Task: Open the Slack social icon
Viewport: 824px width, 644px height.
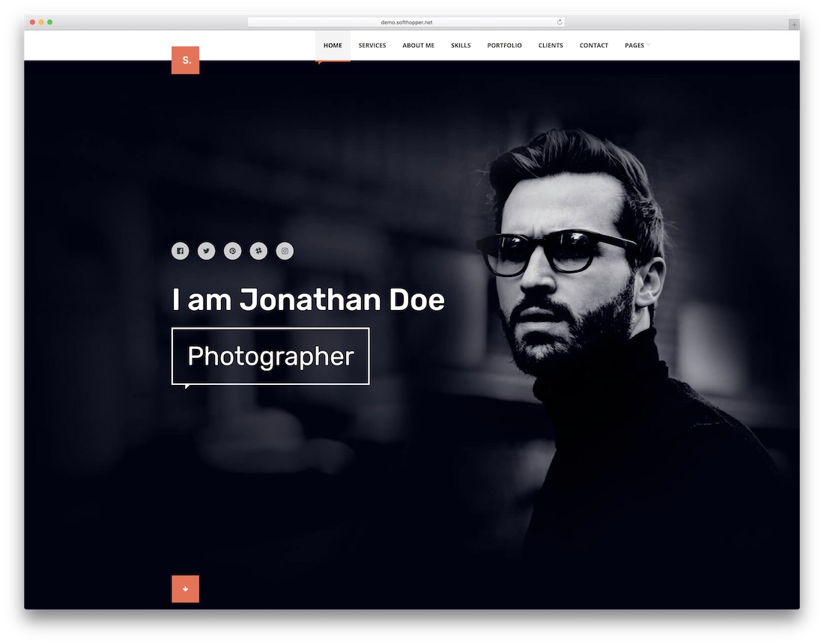Action: [258, 251]
